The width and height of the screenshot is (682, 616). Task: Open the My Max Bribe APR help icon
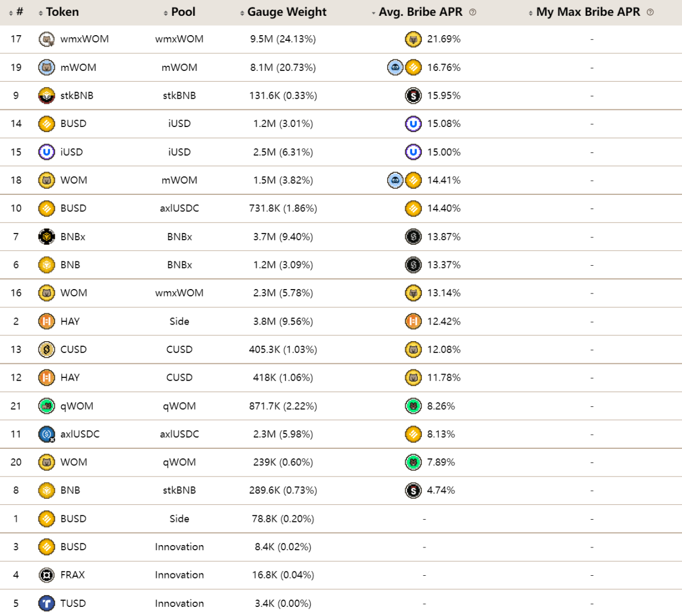point(650,12)
